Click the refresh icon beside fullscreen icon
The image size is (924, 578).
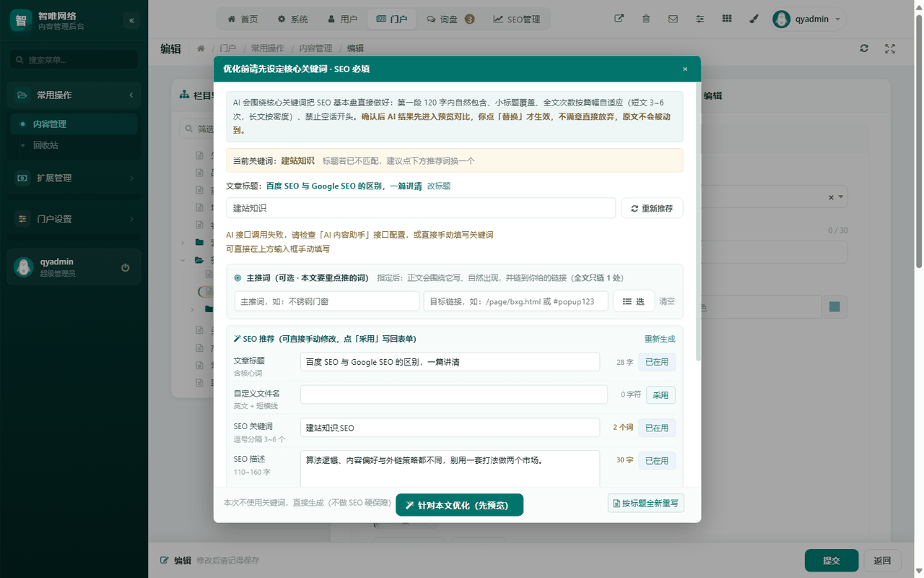864,48
